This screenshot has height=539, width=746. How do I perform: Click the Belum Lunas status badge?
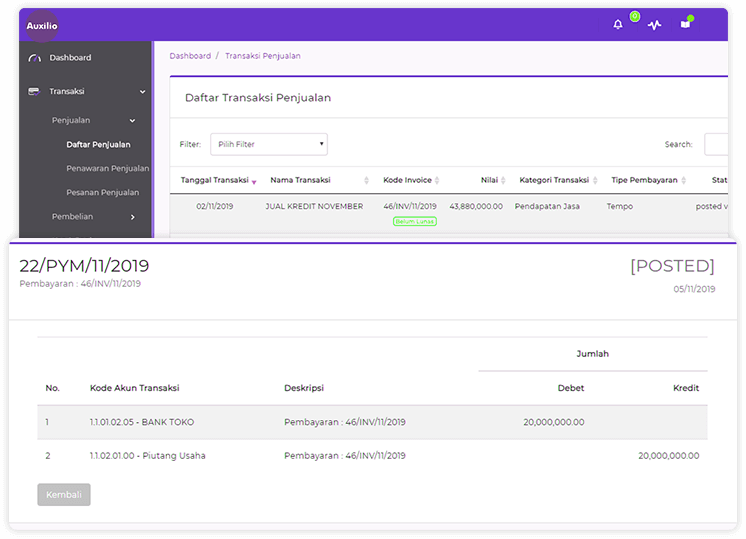pyautogui.click(x=414, y=221)
